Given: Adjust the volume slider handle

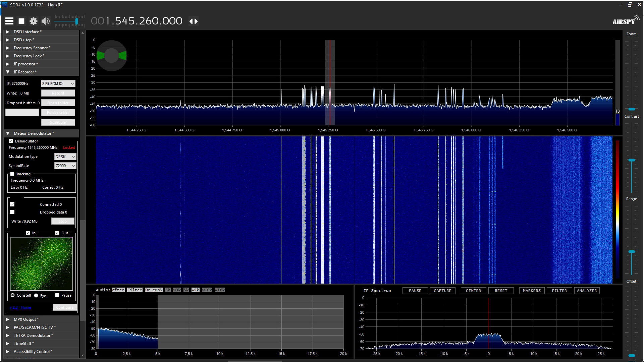Looking at the screenshot, I should 77,21.
